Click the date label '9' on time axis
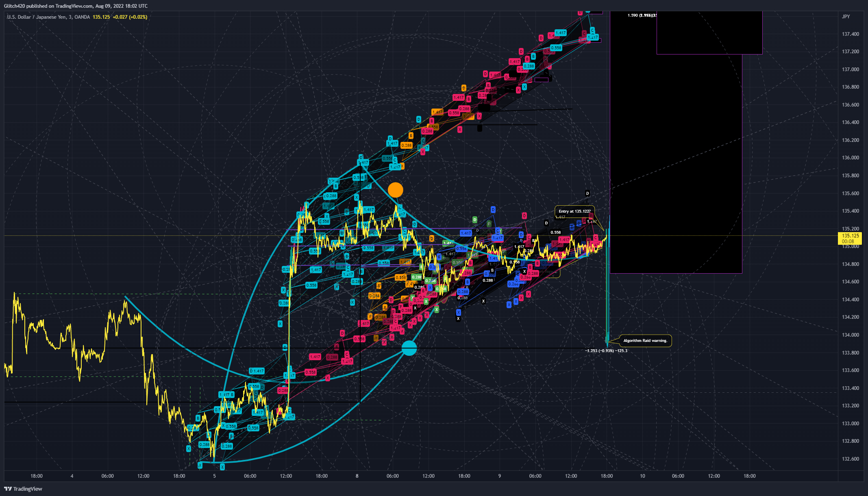 click(x=500, y=476)
